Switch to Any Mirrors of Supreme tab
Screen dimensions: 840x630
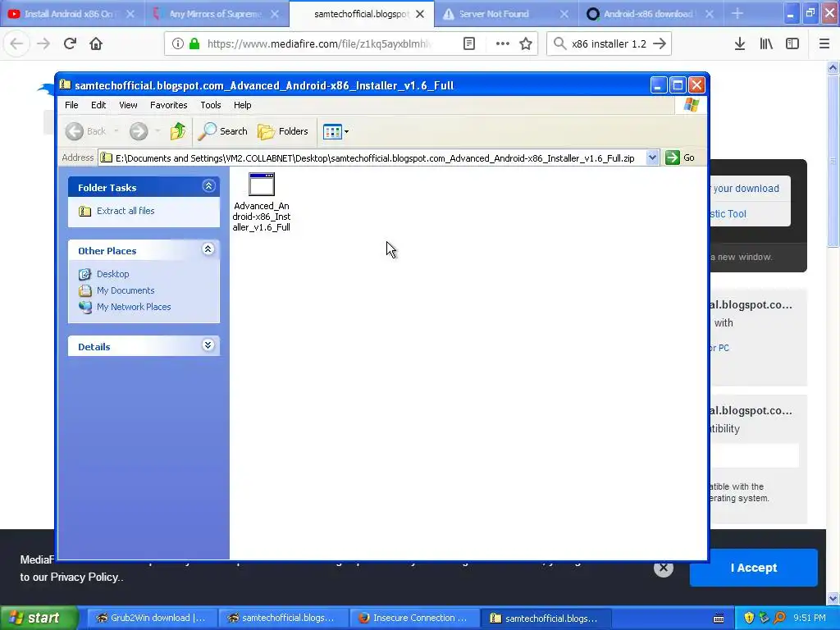(217, 14)
